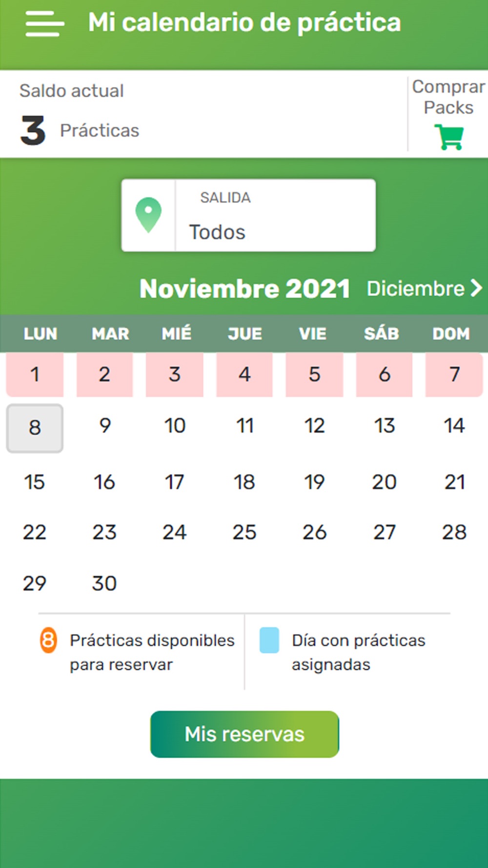Select day 30 on the calendar
Viewport: 488px width, 868px height.
tap(104, 583)
